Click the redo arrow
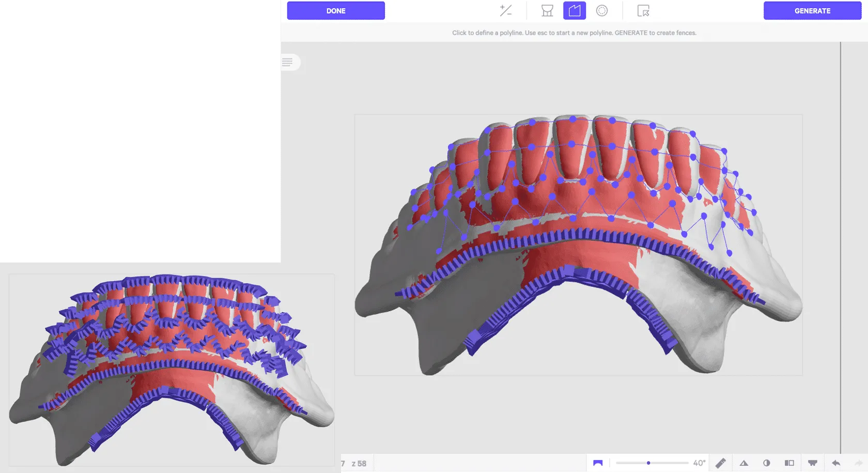 [858, 463]
